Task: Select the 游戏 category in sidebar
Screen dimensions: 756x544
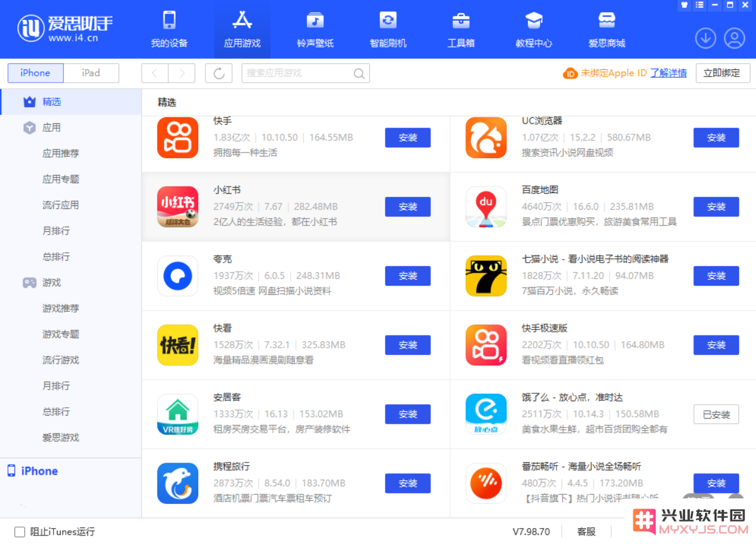Action: (x=70, y=283)
